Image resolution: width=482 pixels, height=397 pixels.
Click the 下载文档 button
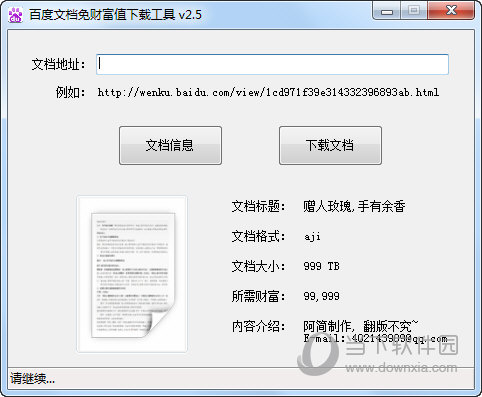click(330, 145)
